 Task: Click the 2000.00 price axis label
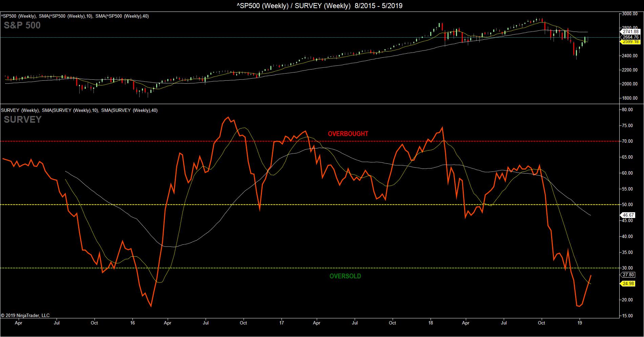tap(630, 84)
